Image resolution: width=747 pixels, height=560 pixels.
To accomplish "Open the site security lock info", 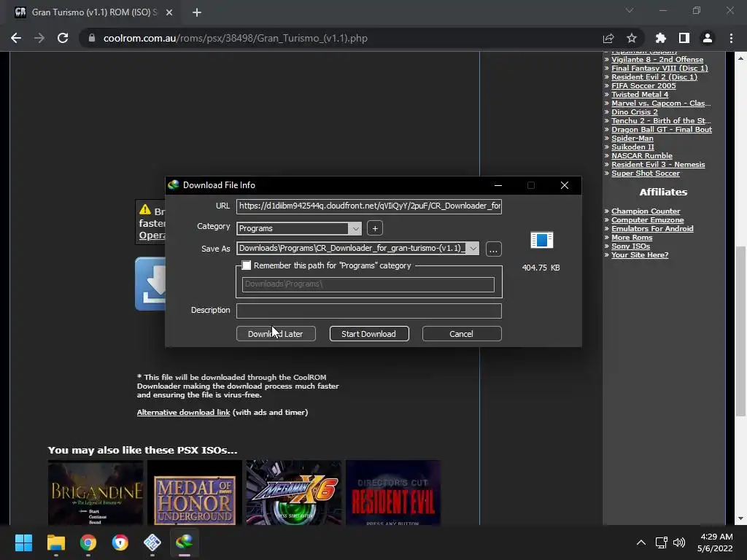I will pos(92,38).
